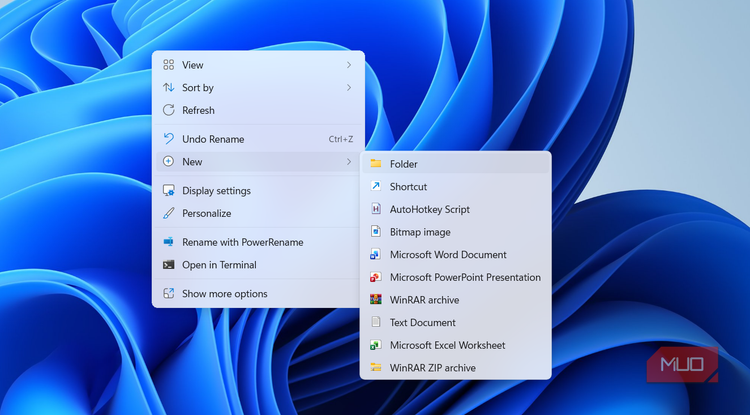750x415 pixels.
Task: Click the View grid icon
Action: [168, 65]
